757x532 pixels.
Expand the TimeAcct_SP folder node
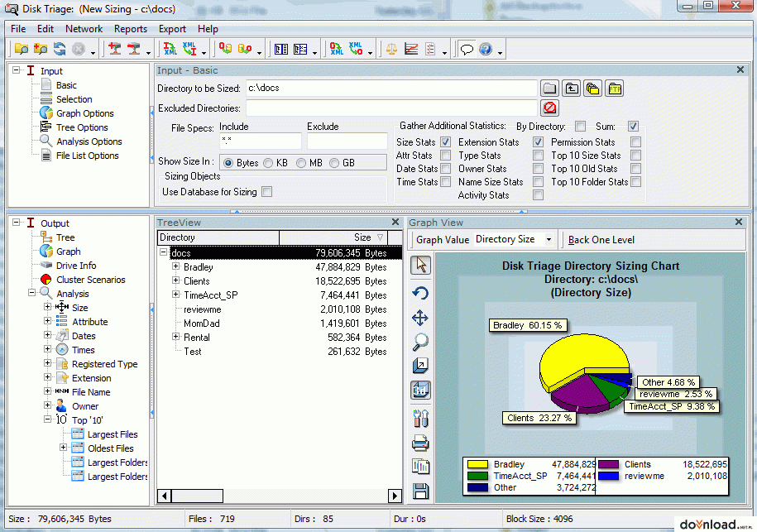(x=176, y=295)
